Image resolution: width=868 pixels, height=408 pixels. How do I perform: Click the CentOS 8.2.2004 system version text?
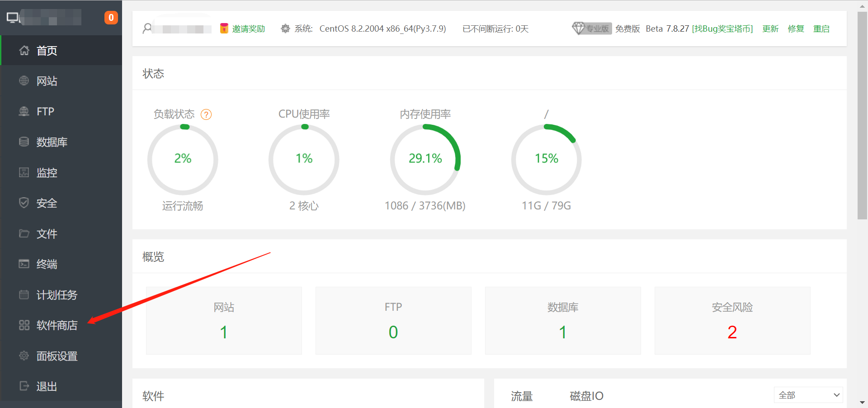(x=382, y=28)
